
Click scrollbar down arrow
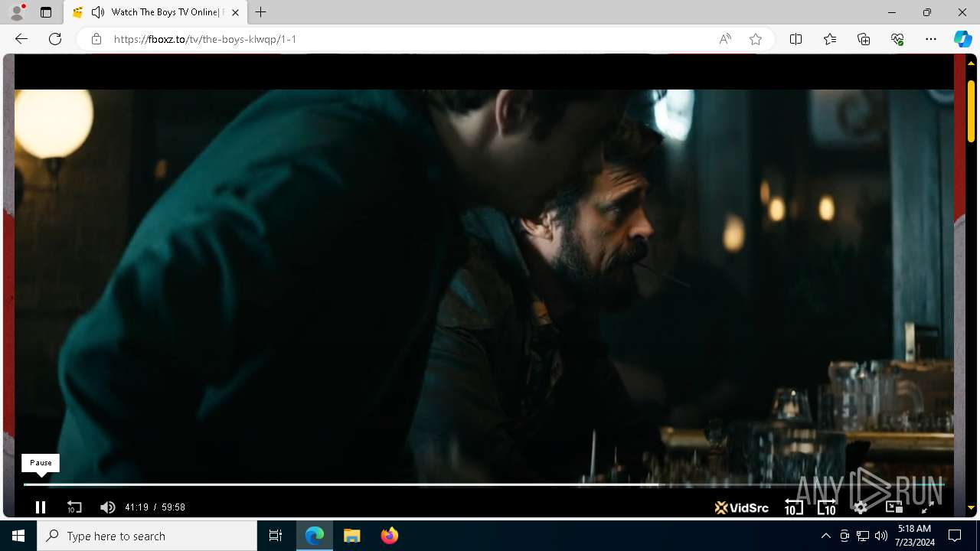[x=972, y=507]
